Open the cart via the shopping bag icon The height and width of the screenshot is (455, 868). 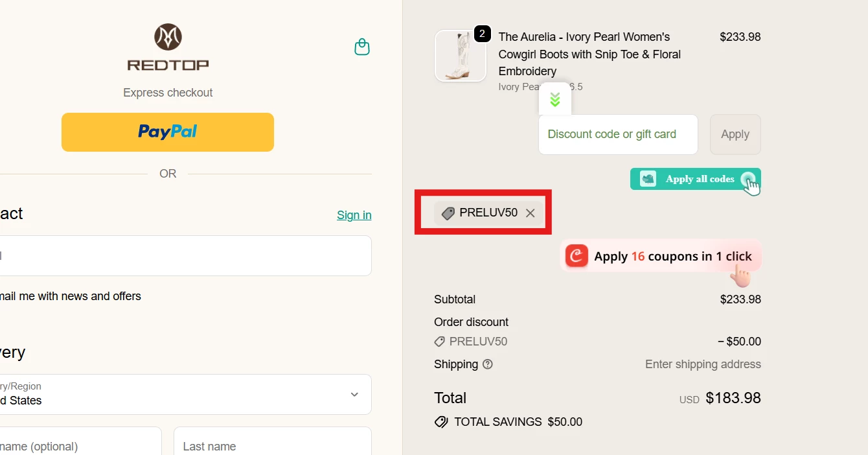tap(361, 46)
